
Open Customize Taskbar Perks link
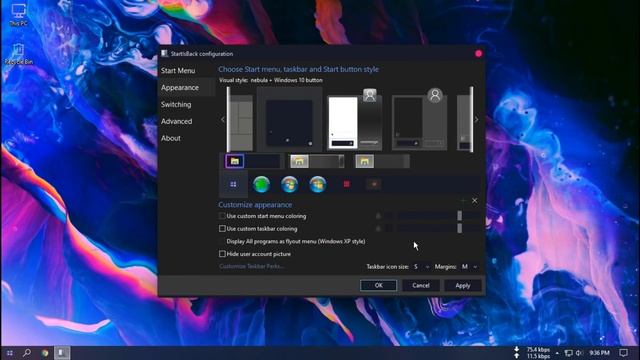click(x=251, y=266)
